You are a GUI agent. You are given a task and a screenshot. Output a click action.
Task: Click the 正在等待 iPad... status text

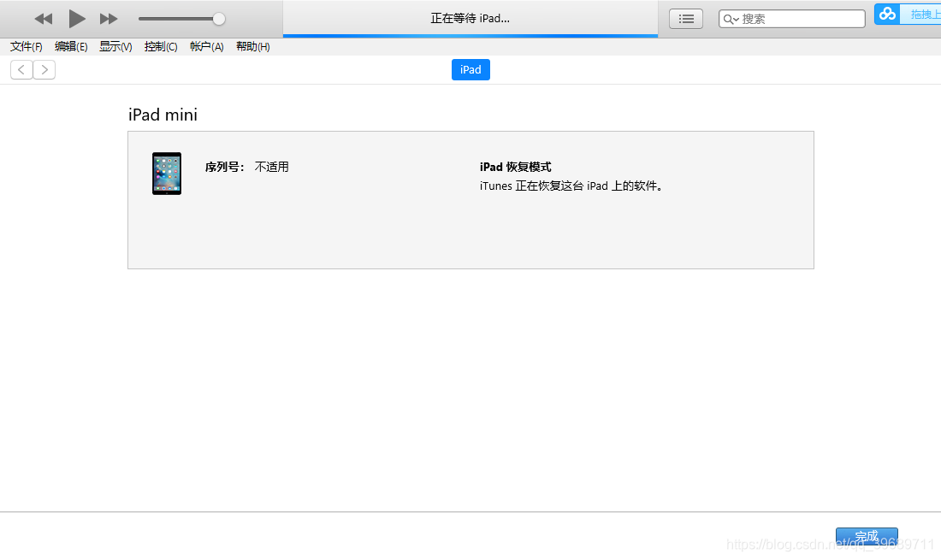[470, 19]
